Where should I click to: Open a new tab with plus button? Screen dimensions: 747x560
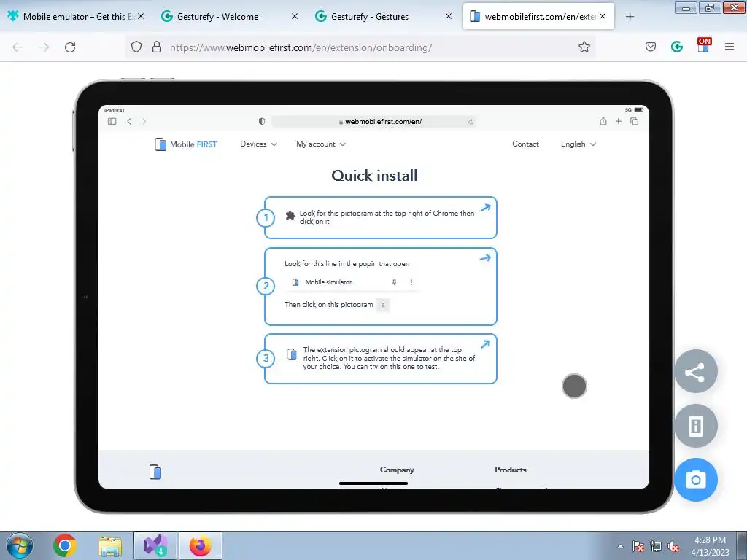[x=630, y=17]
